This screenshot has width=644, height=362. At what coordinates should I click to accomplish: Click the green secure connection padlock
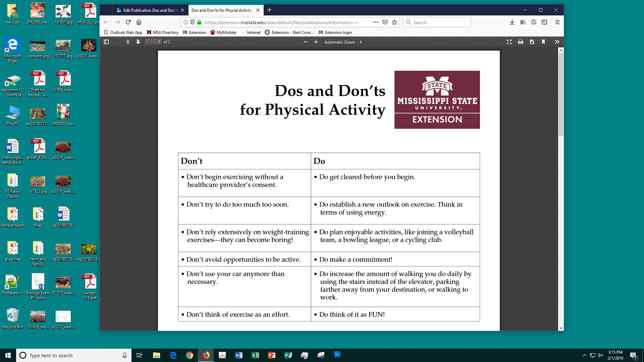click(199, 22)
